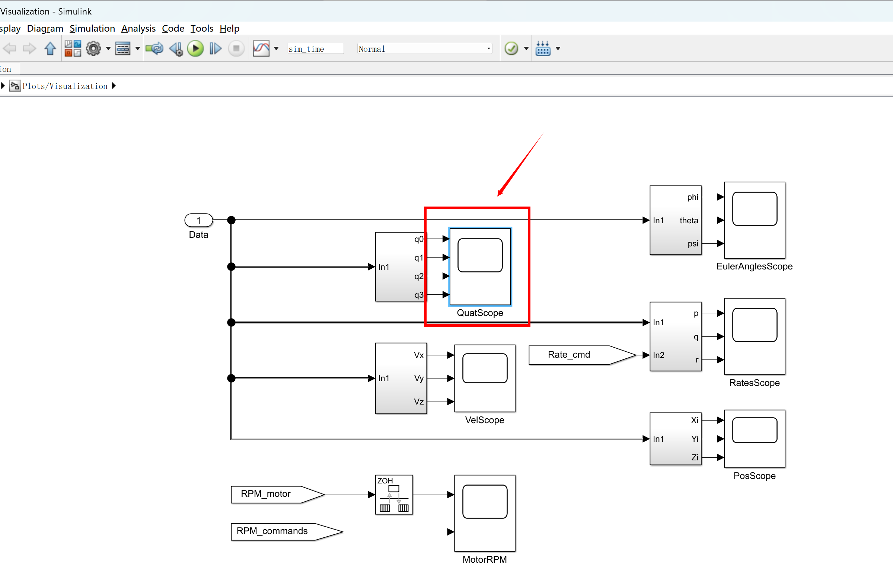Expand arrow after Plots/Visualization breadcrumb
Image resolution: width=893 pixels, height=588 pixels.
pos(114,86)
